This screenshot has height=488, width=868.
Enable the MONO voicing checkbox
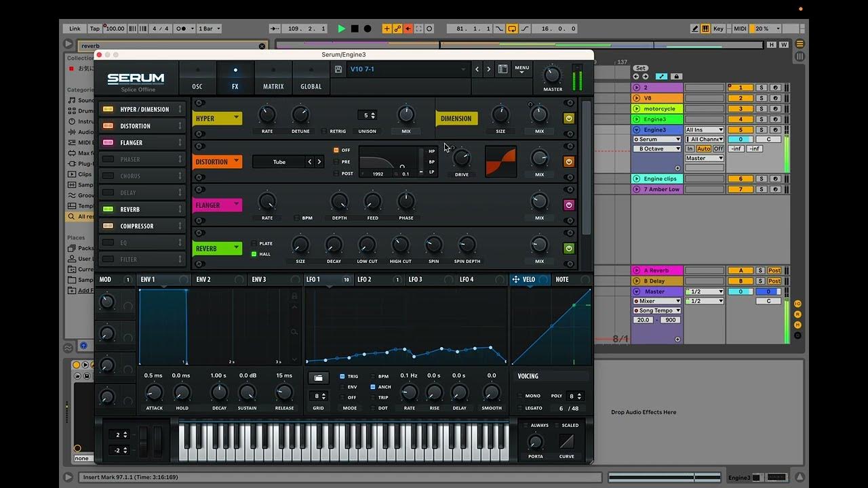click(x=521, y=396)
